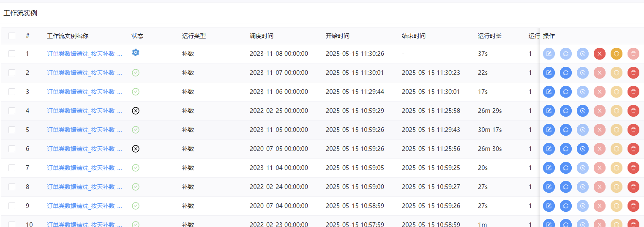
Task: Click the failed status icon in row 4
Action: point(136,111)
